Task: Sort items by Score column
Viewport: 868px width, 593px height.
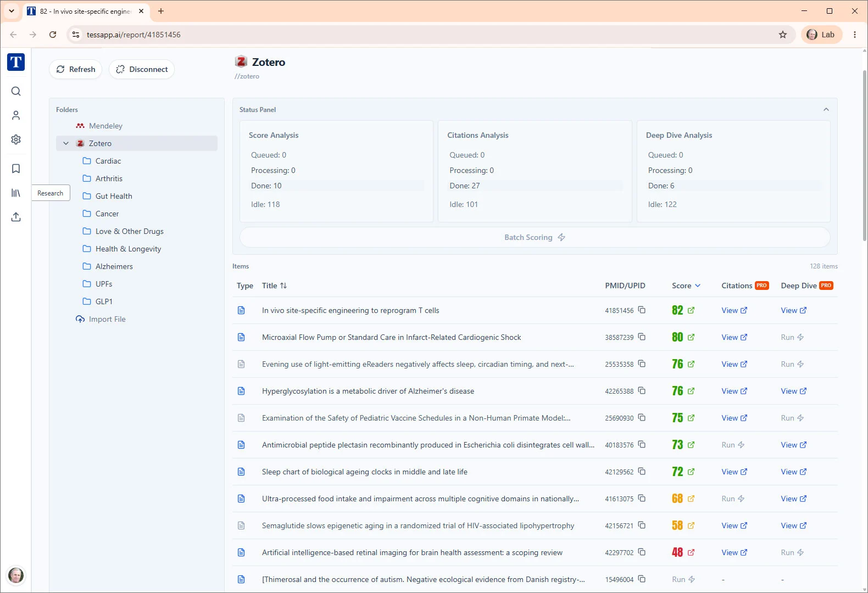Action: tap(686, 286)
